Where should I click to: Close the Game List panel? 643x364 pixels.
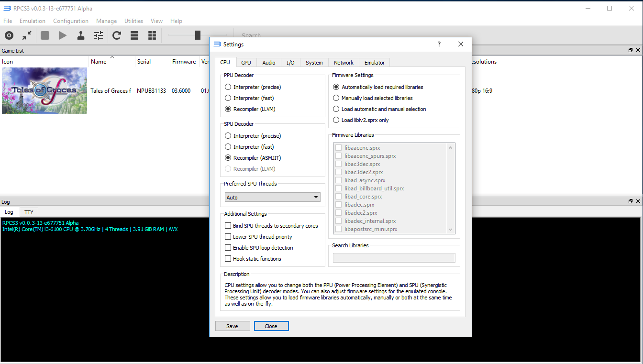pos(638,50)
